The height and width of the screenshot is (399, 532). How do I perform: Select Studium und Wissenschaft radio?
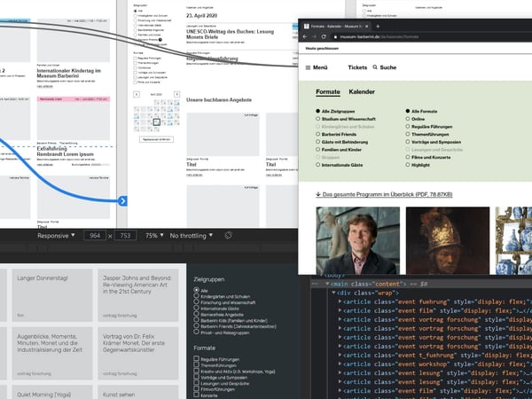318,119
